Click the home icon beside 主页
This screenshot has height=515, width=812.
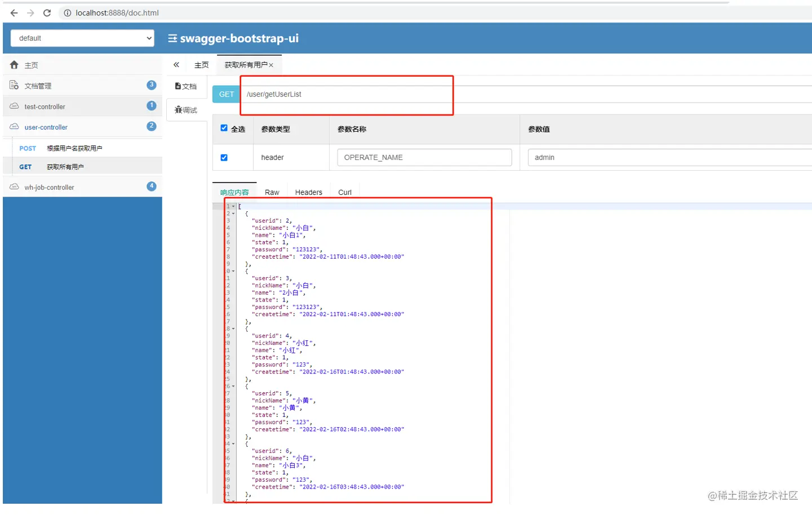click(x=14, y=65)
